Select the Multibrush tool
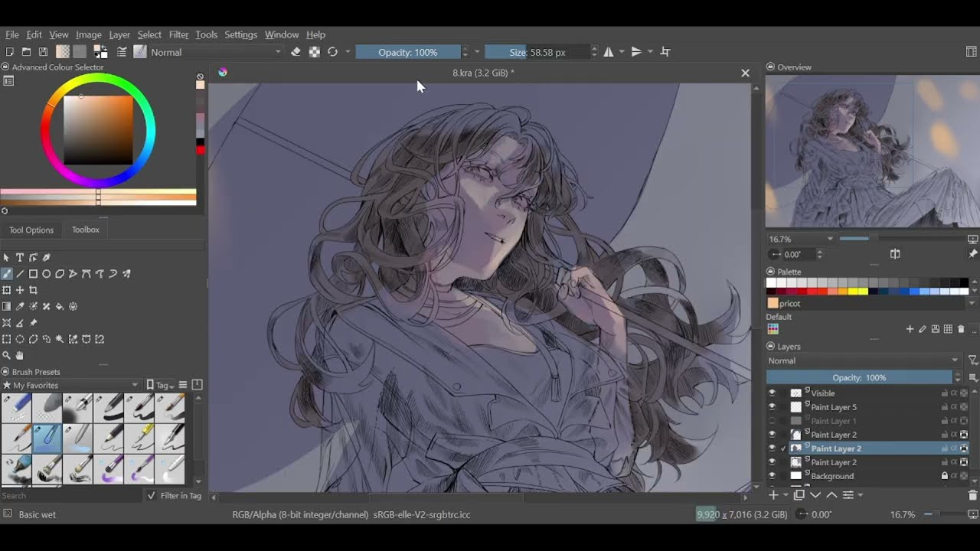 tap(126, 273)
